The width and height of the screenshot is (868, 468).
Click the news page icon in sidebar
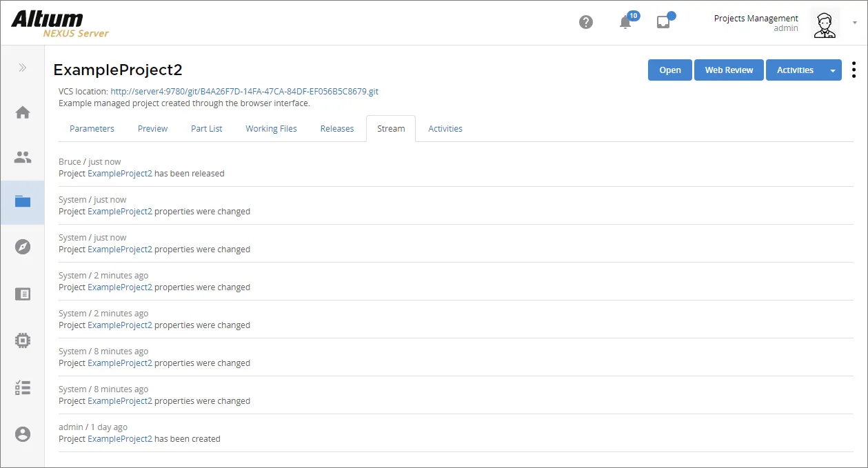point(23,294)
